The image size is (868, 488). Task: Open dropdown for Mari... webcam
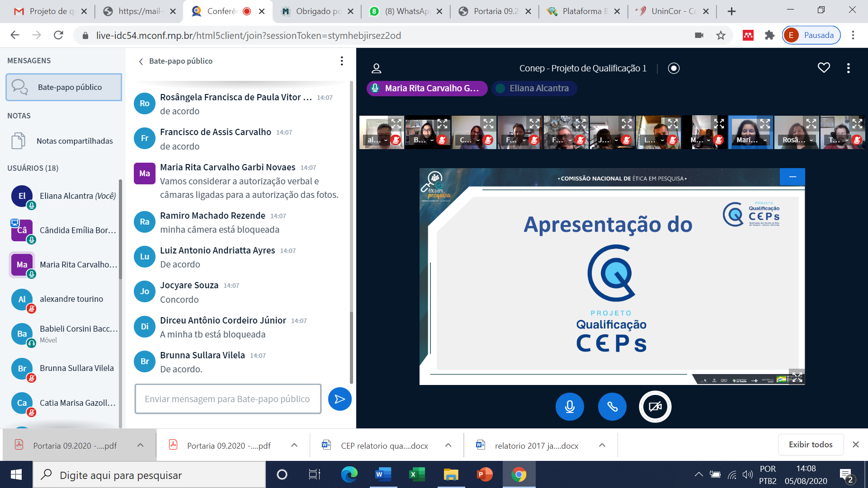tap(751, 140)
